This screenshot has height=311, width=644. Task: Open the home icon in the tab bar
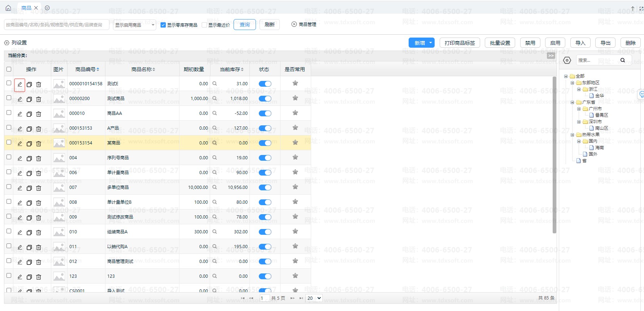[x=8, y=8]
